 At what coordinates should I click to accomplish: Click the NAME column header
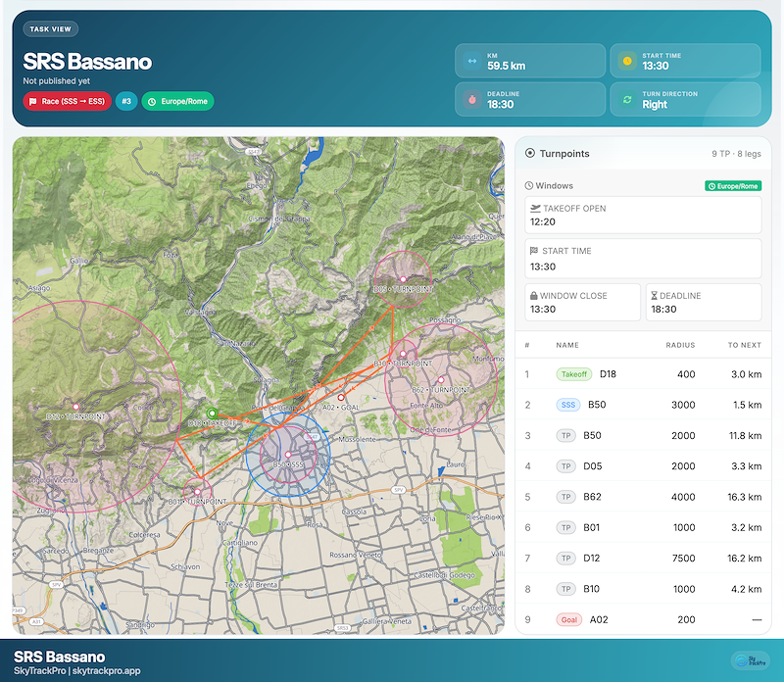tap(567, 345)
